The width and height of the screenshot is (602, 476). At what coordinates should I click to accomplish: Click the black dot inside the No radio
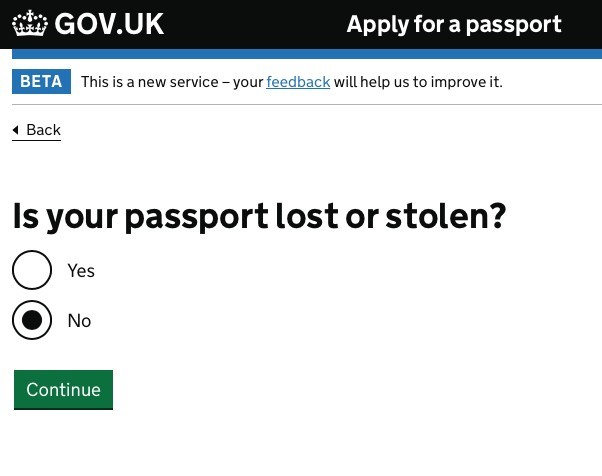[32, 320]
